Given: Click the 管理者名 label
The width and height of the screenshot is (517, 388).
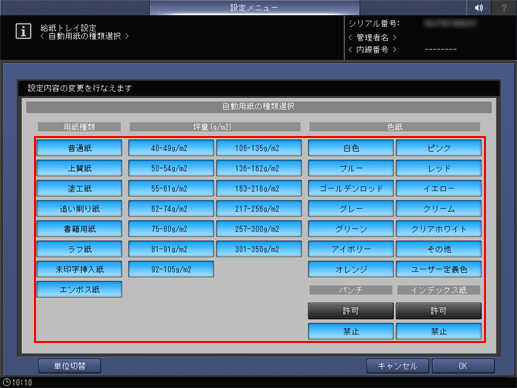Looking at the screenshot, I should click(372, 37).
